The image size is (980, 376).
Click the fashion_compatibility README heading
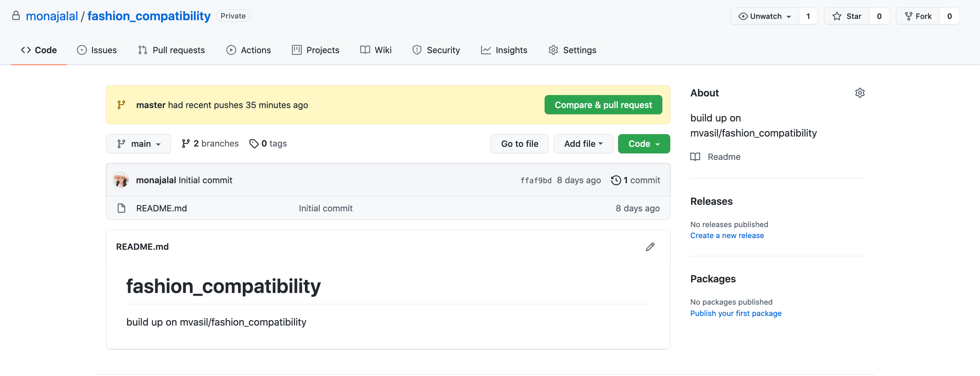[223, 286]
